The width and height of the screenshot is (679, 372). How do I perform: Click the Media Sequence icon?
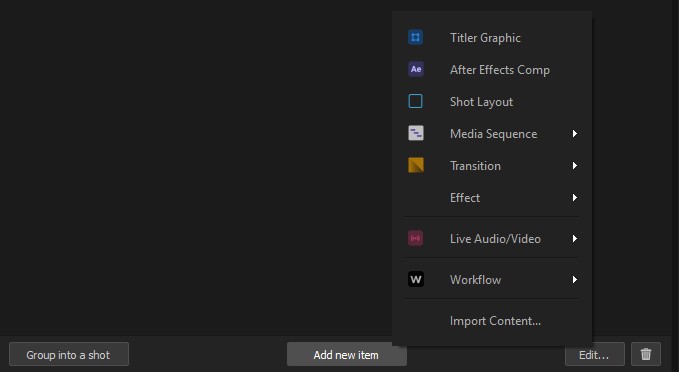pos(415,133)
